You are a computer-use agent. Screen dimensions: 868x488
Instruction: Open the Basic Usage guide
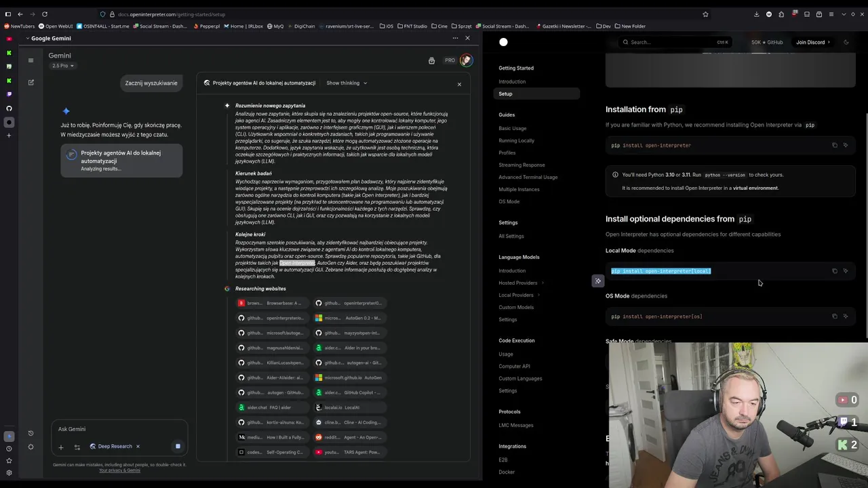[512, 128]
